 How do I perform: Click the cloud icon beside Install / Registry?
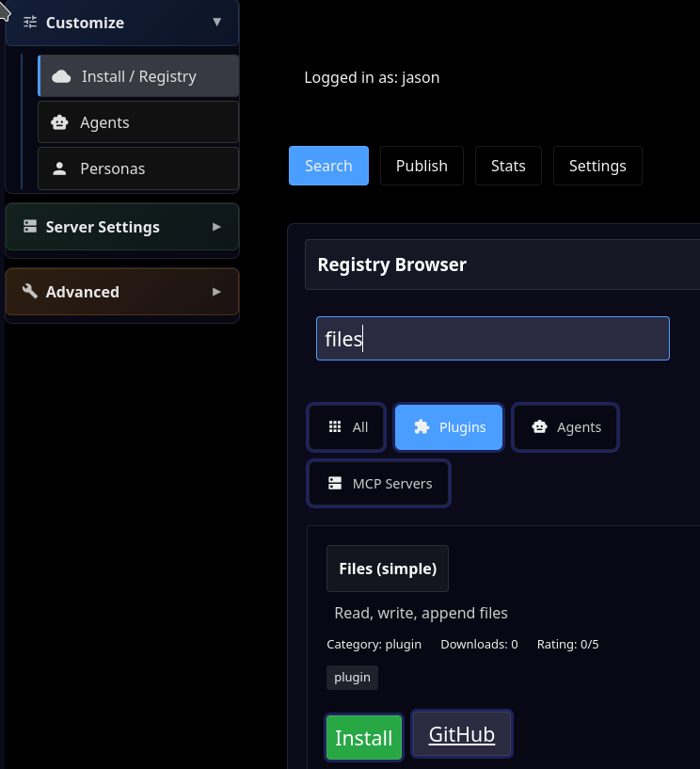click(x=61, y=76)
